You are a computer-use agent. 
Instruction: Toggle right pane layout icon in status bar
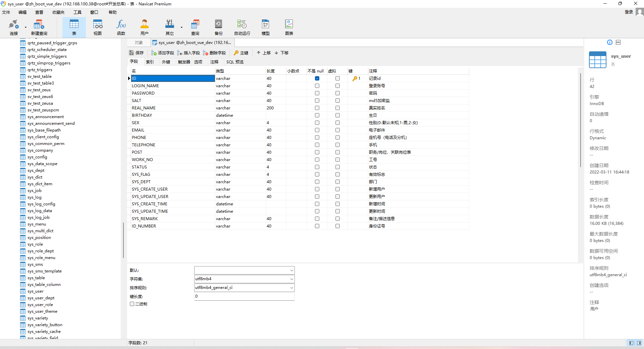coord(639,343)
